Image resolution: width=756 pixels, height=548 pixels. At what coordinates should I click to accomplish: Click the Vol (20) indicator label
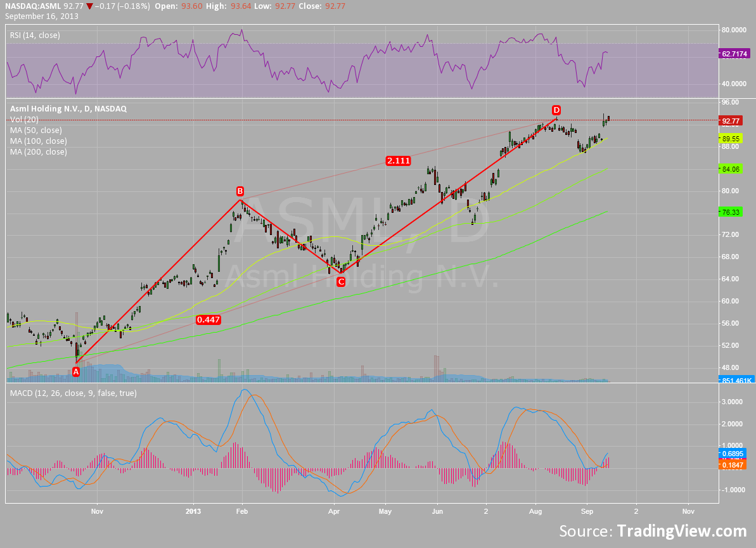24,120
